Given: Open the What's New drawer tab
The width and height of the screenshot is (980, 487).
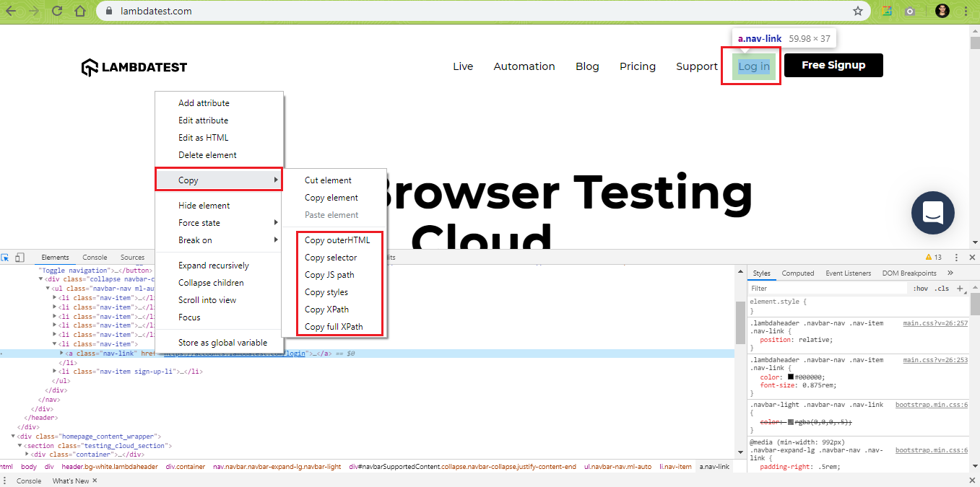Looking at the screenshot, I should 71,481.
